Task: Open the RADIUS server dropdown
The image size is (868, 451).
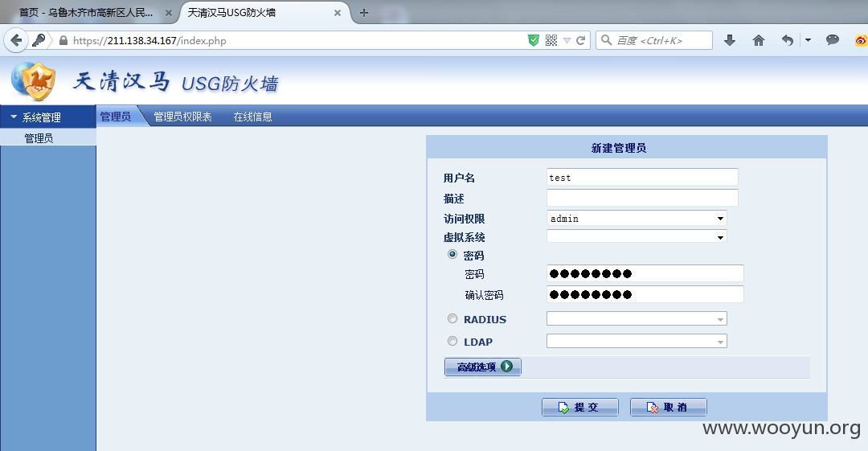Action: [637, 318]
